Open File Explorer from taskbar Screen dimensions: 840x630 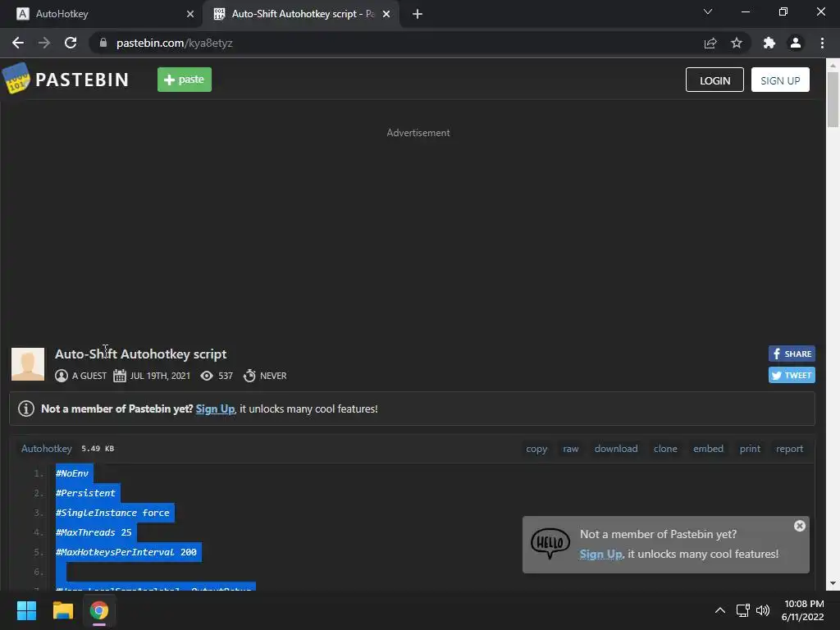click(62, 610)
